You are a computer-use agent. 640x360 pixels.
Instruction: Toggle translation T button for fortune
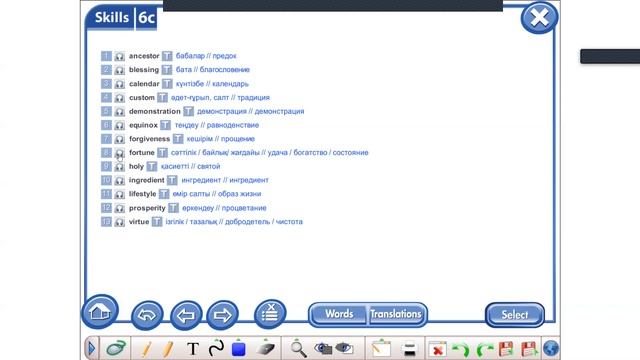point(162,153)
